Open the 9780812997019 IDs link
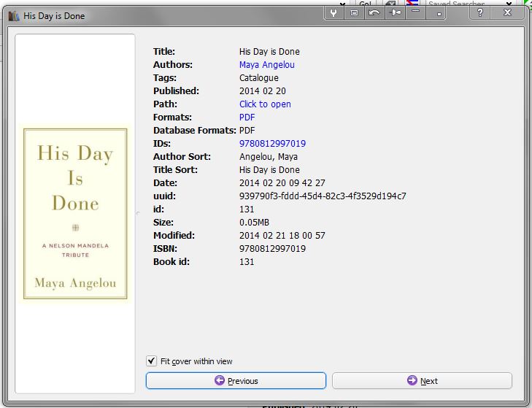 [x=272, y=144]
